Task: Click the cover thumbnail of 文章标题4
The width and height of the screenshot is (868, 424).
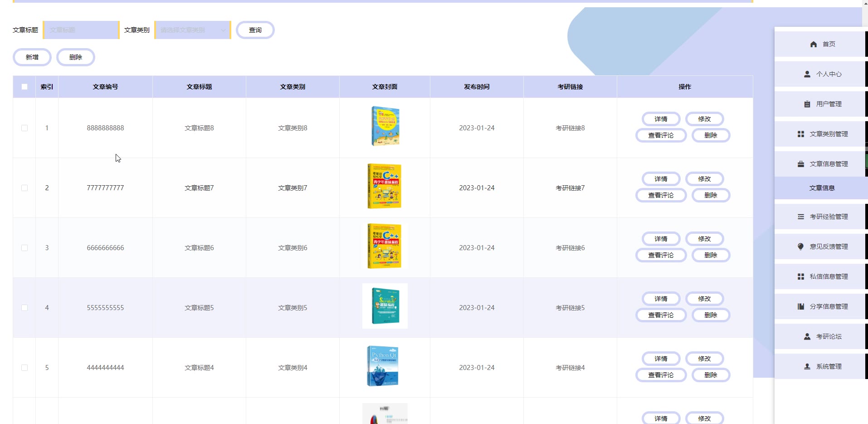Action: click(x=385, y=366)
